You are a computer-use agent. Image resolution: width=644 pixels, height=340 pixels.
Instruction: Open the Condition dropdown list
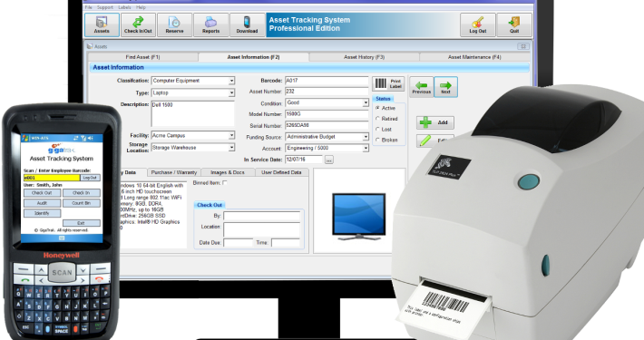366,102
